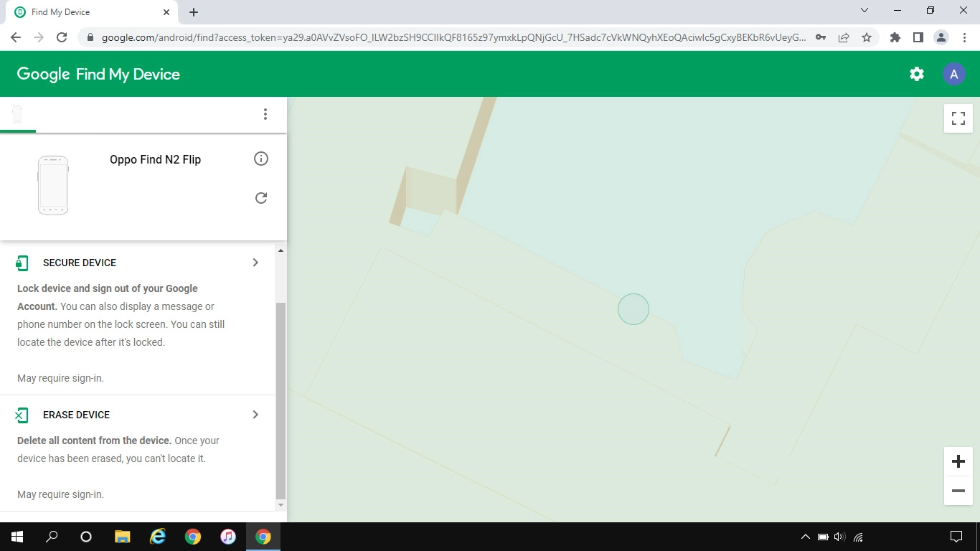Launch iTunes from the taskbar
This screenshot has width=980, height=551.
point(228,536)
